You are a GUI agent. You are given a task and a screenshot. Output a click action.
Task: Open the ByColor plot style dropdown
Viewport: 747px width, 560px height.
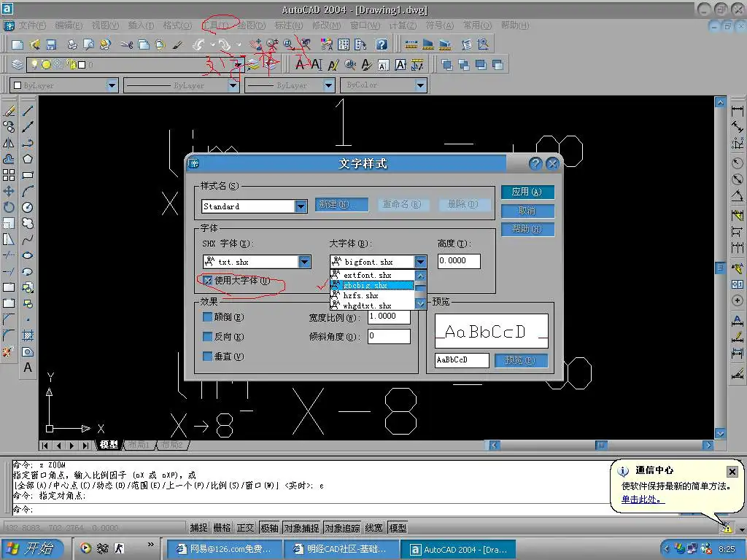coord(420,85)
